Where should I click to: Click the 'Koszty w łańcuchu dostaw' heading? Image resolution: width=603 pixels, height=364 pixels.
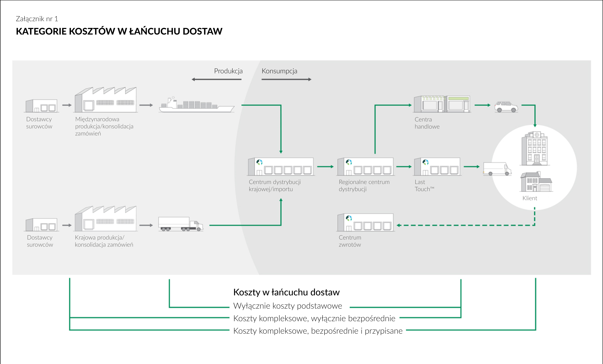click(287, 292)
